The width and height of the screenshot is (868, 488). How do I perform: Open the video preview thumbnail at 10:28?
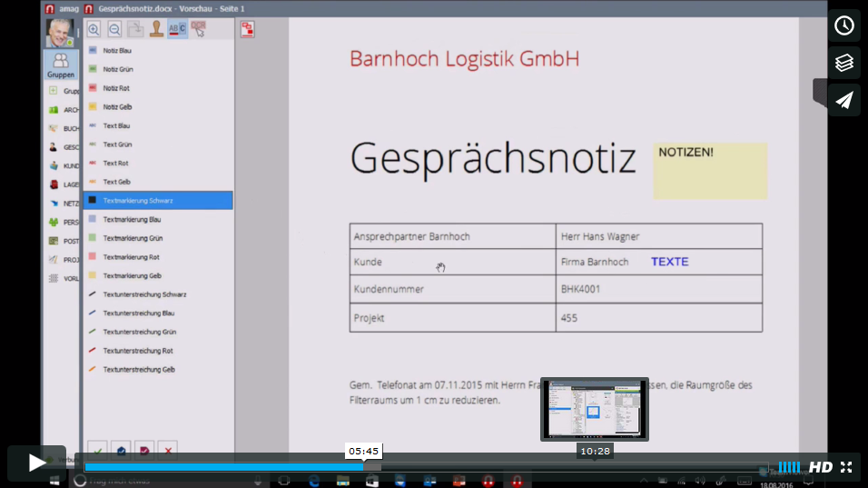595,409
